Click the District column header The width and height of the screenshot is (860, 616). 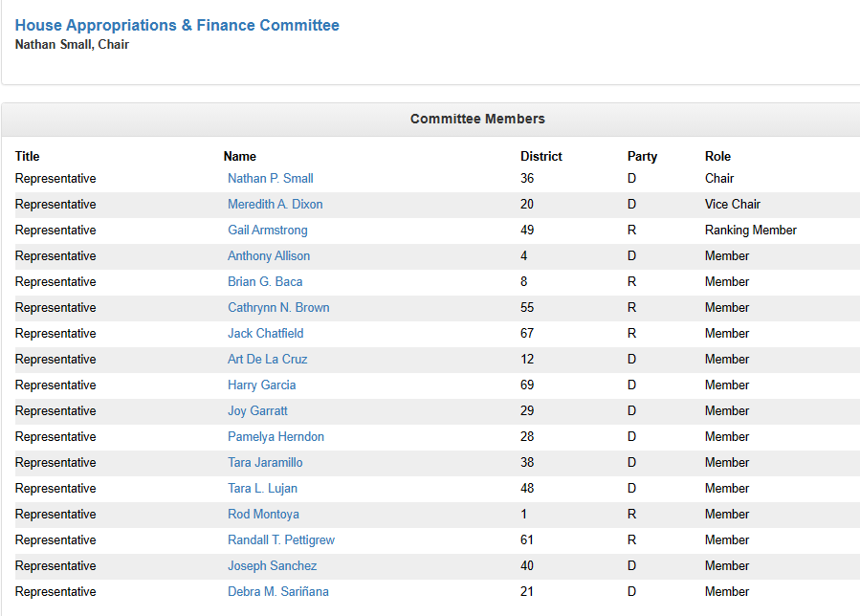tap(540, 157)
